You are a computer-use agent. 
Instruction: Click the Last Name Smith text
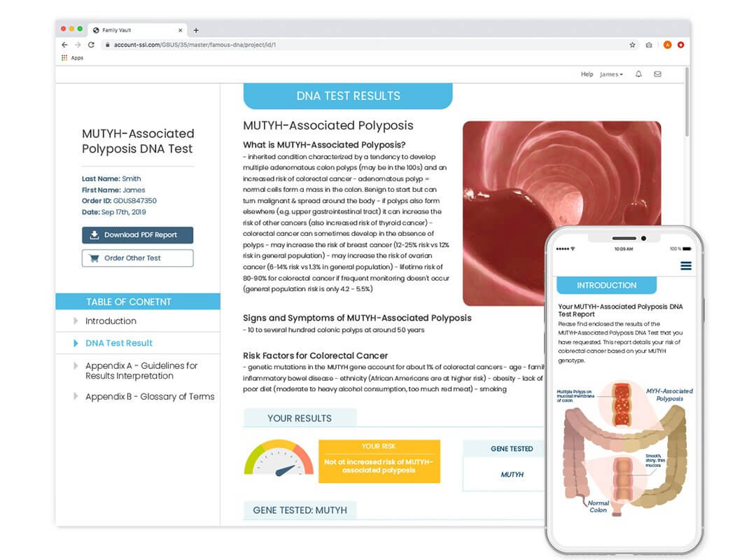[111, 178]
